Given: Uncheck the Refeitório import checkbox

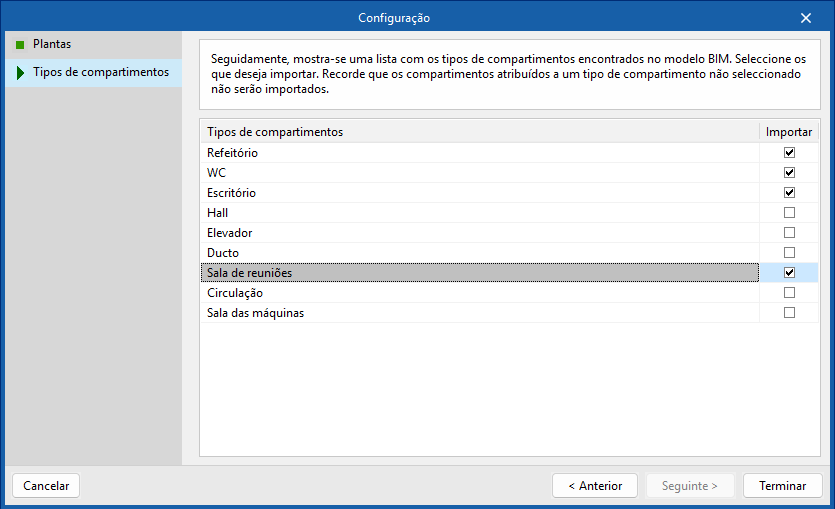Looking at the screenshot, I should [789, 153].
